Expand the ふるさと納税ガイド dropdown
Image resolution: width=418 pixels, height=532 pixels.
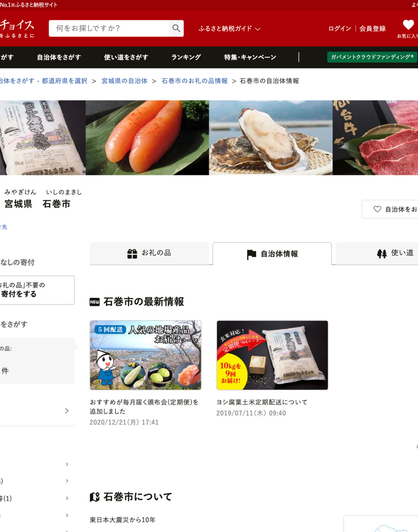[229, 29]
